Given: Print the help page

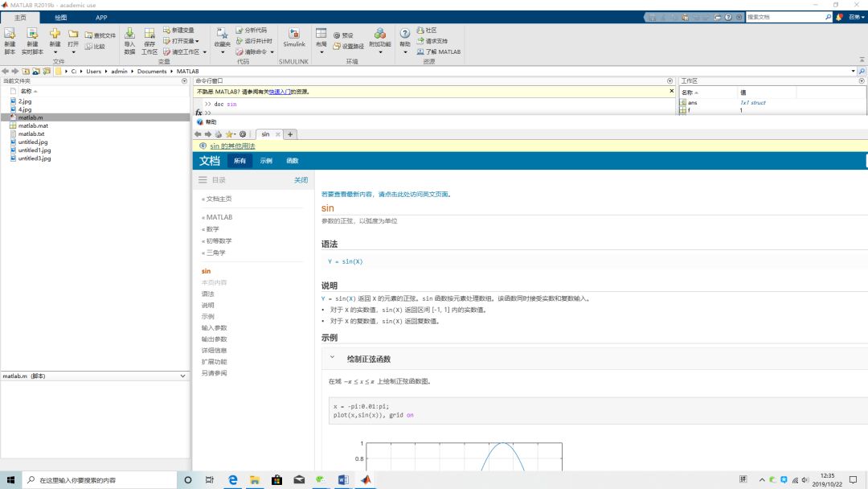Looking at the screenshot, I should coord(219,134).
